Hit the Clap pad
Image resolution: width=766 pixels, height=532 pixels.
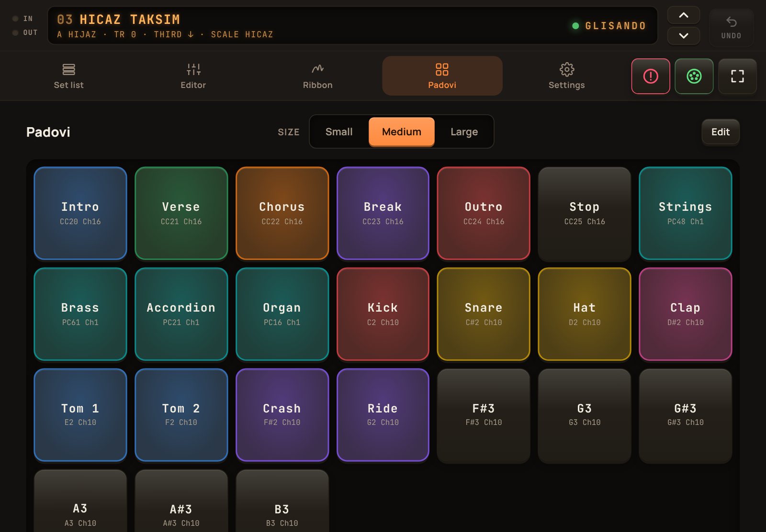pyautogui.click(x=686, y=314)
